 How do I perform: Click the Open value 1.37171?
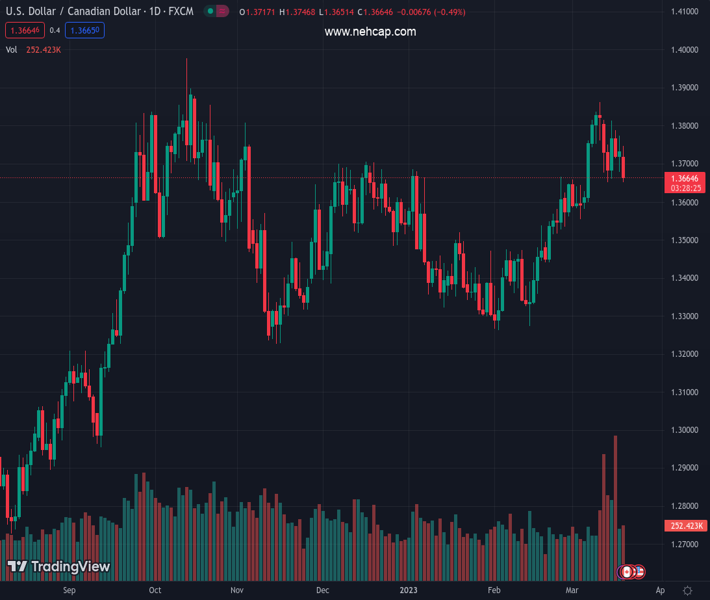point(260,12)
